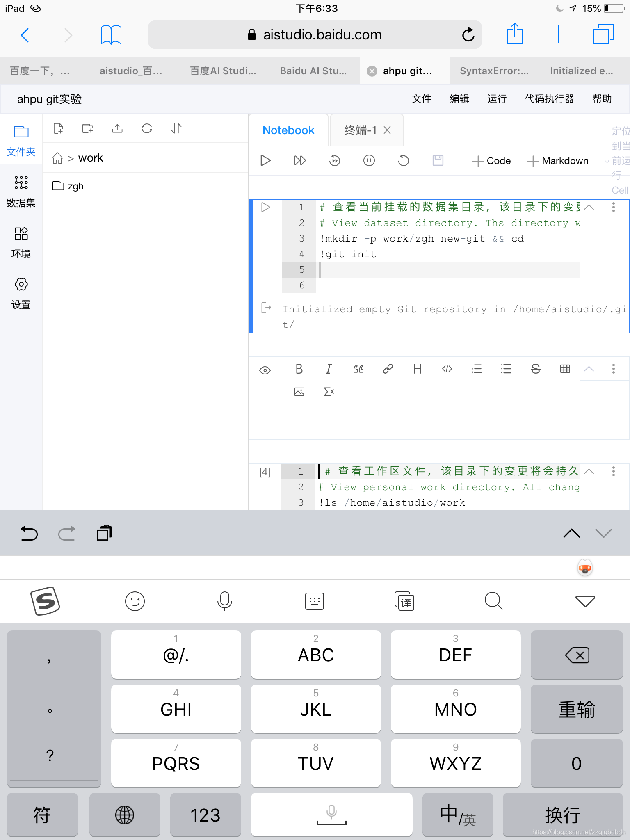Open markdown cell more options
This screenshot has height=840, width=630.
[614, 369]
